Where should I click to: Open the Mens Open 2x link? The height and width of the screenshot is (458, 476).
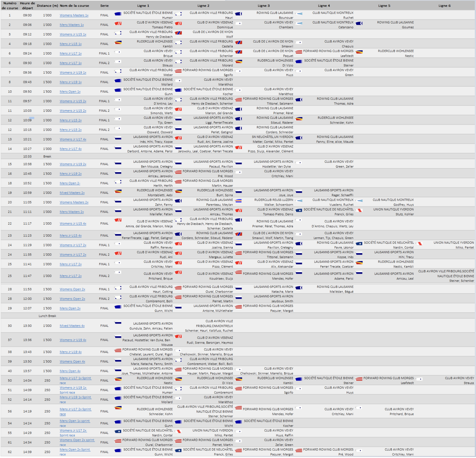70,308
